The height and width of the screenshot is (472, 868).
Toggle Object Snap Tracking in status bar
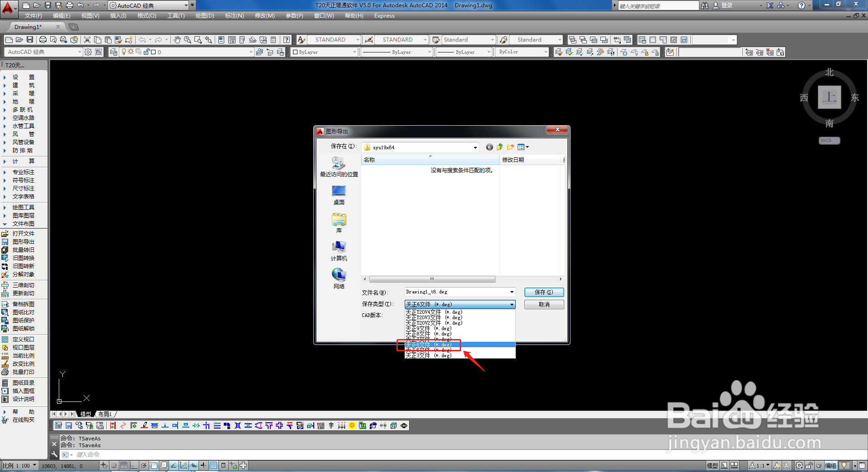pyautogui.click(x=174, y=466)
